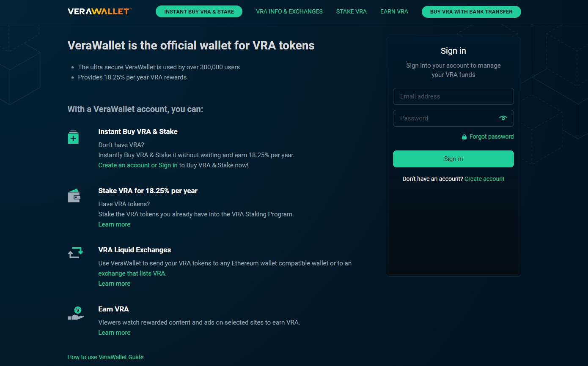Open the Create account link

[x=484, y=179]
